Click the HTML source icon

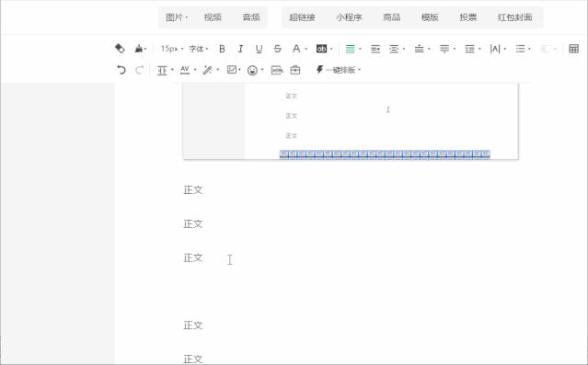(277, 70)
